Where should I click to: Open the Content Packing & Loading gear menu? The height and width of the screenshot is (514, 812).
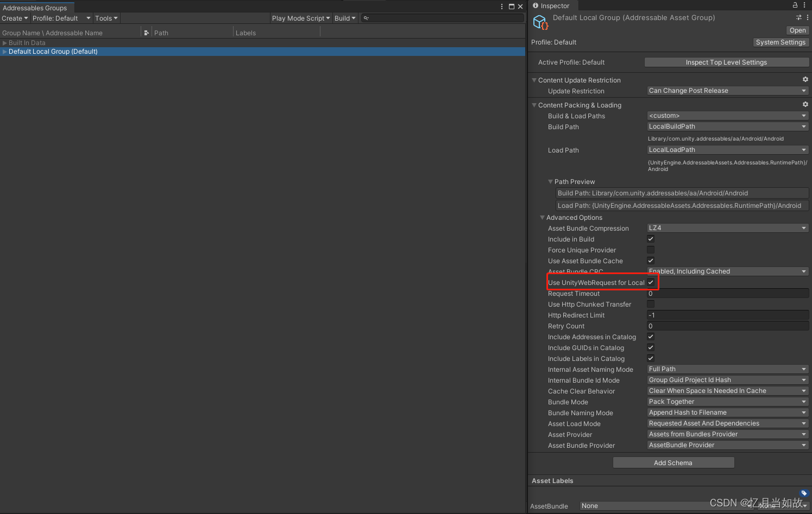[x=805, y=104]
